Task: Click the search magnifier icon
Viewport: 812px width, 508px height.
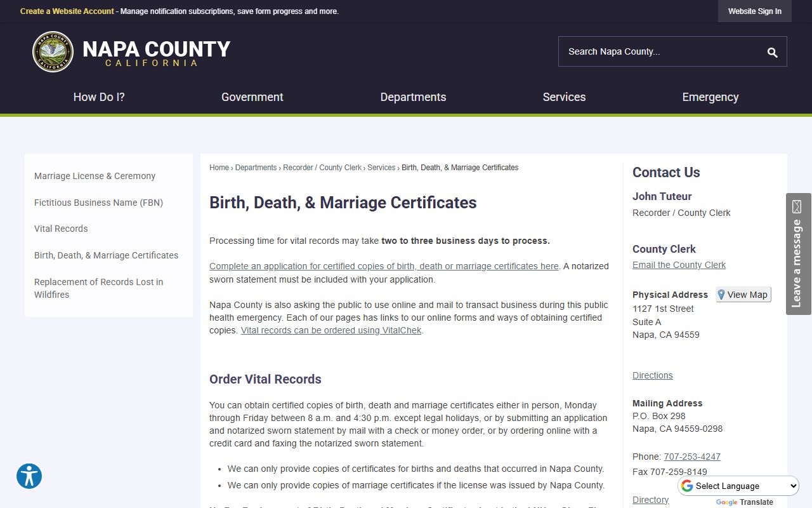Action: [x=772, y=52]
